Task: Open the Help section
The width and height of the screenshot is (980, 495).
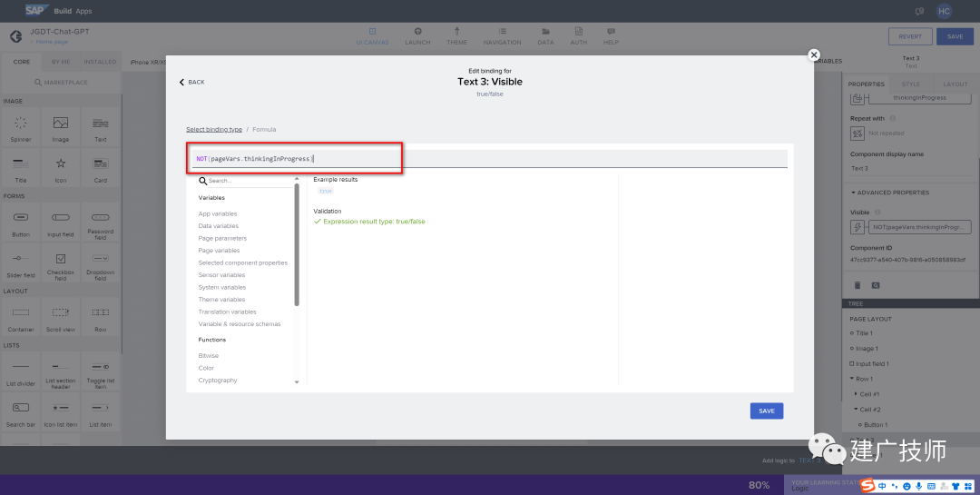Action: [611, 36]
